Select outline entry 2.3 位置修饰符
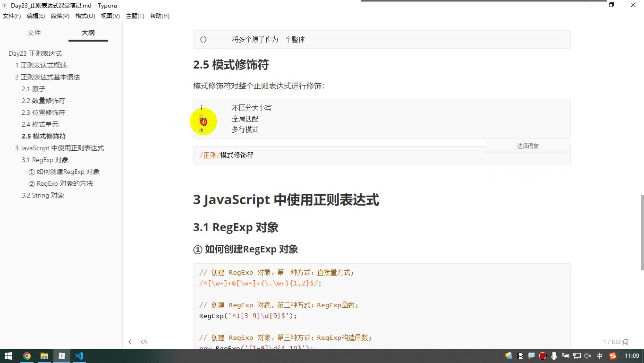Viewport: 644px width, 363px height. tap(43, 112)
